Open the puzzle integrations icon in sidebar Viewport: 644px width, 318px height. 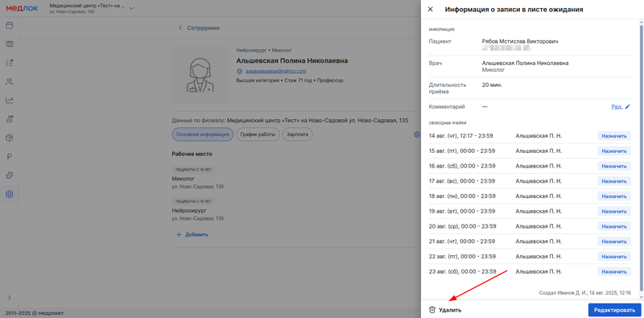coord(9,176)
